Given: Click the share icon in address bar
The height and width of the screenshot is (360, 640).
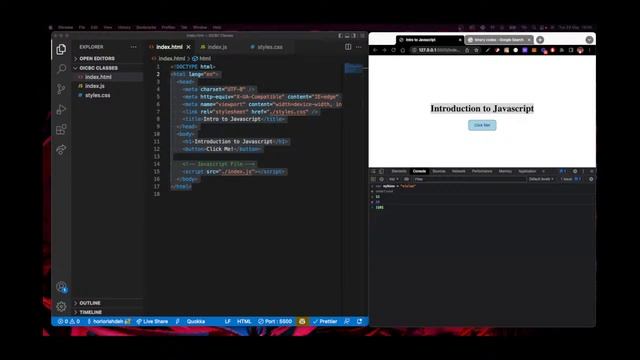Looking at the screenshot, I should pyautogui.click(x=467, y=50).
